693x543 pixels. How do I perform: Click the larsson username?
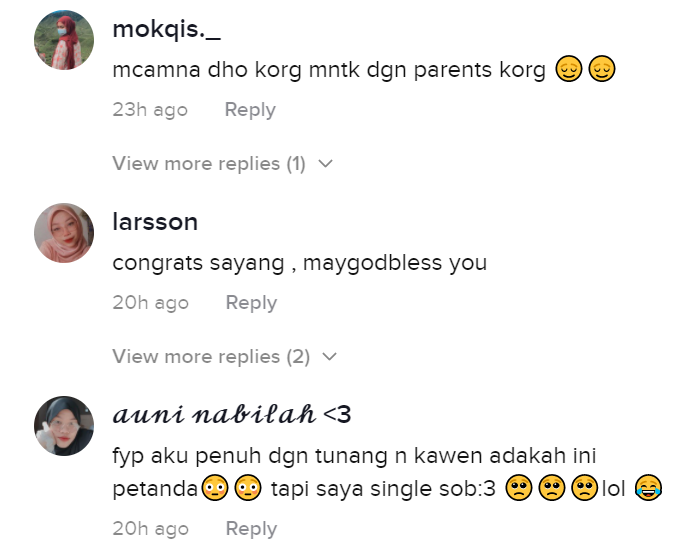point(155,222)
